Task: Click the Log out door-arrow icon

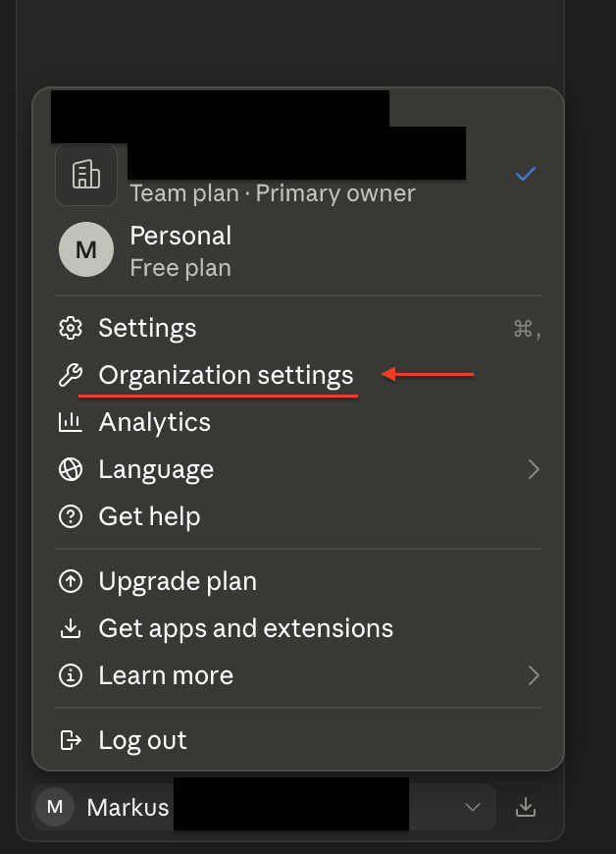Action: (x=71, y=740)
